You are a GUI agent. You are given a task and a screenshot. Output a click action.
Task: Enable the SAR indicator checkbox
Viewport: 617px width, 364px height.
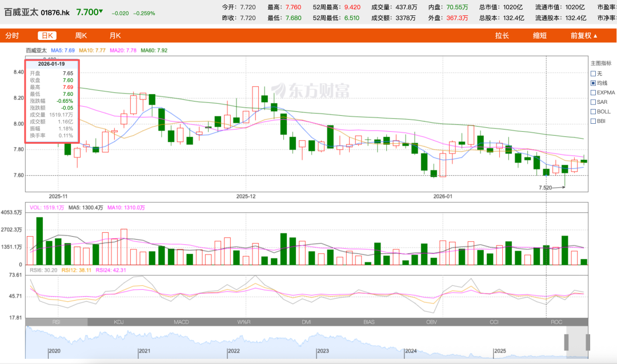pos(594,102)
